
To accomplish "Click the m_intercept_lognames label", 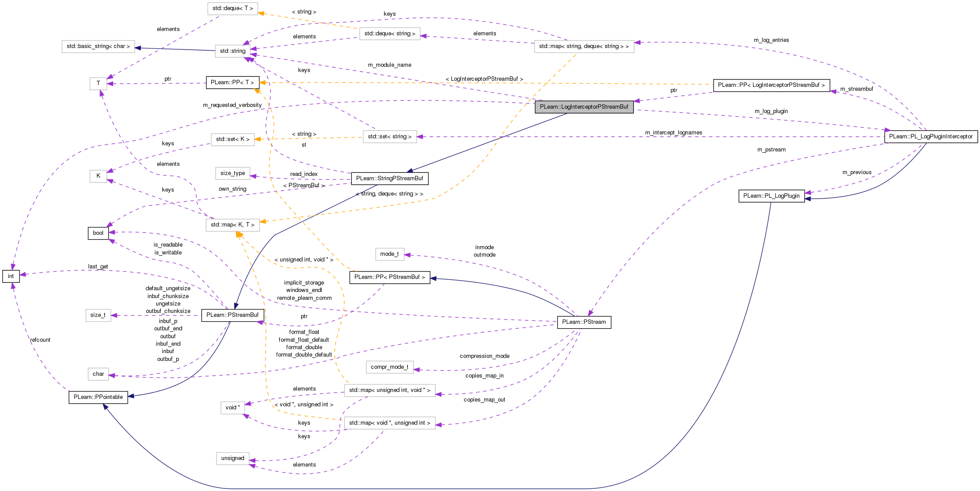I will click(674, 133).
